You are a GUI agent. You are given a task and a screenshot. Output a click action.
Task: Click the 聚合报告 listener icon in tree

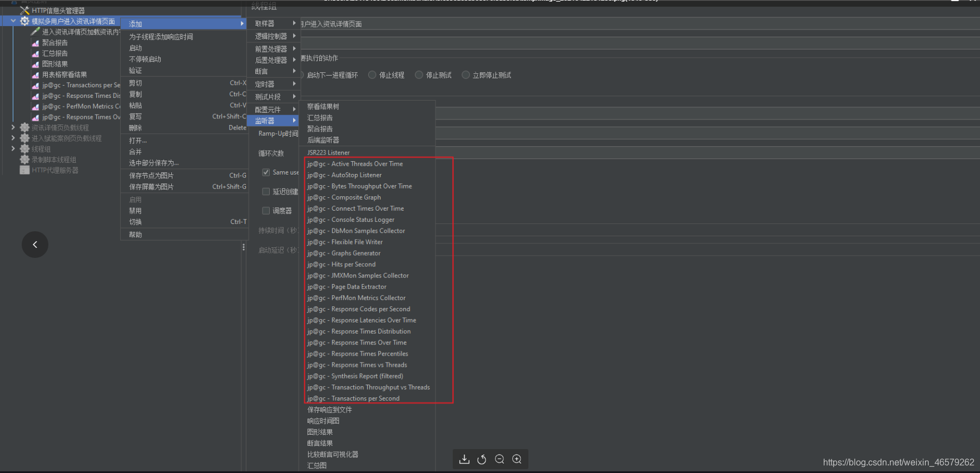point(36,43)
